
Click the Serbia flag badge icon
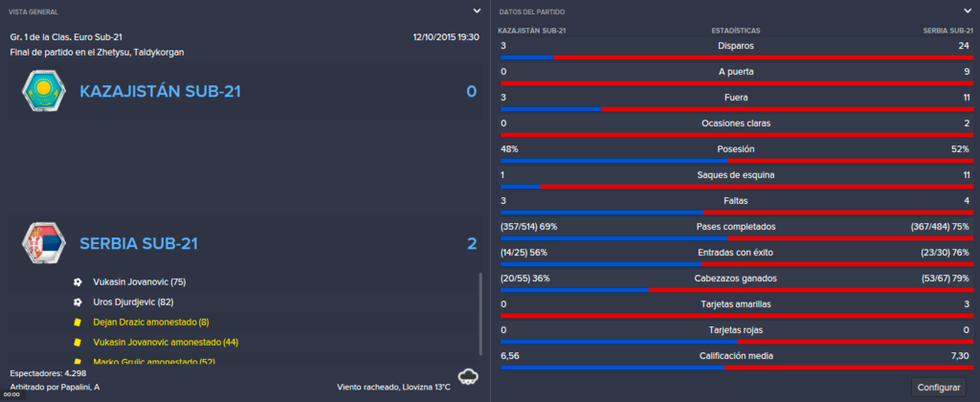click(42, 243)
